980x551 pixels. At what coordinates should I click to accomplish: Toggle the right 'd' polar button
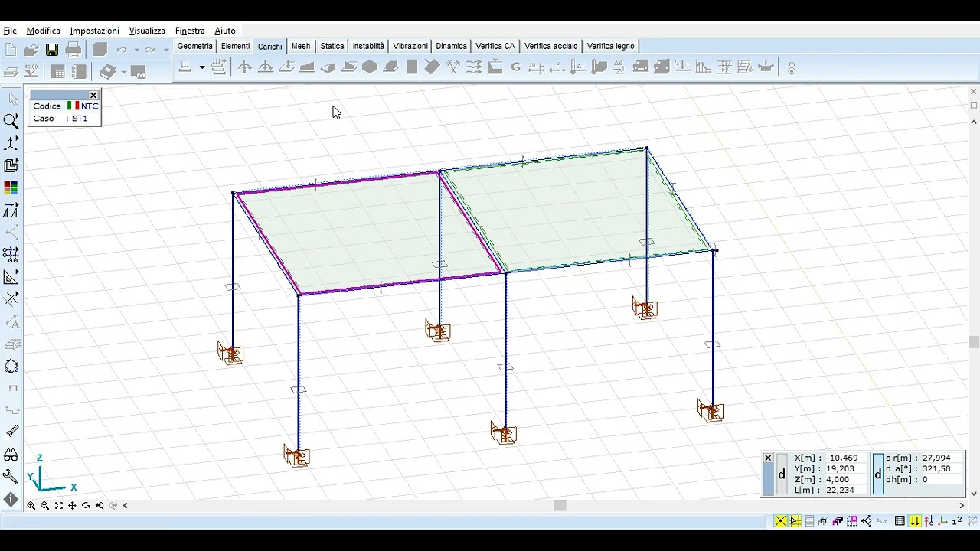(878, 474)
